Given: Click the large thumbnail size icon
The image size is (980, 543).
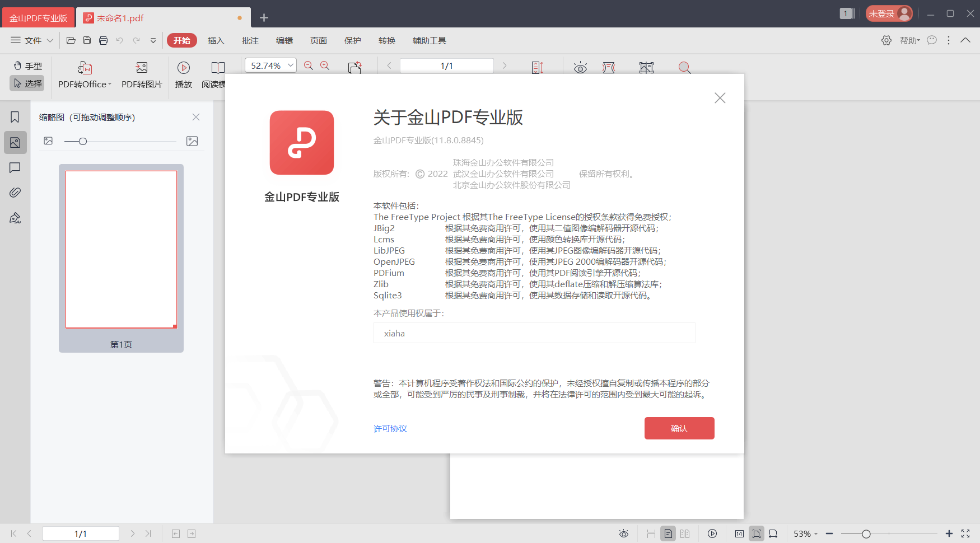Looking at the screenshot, I should coord(192,141).
